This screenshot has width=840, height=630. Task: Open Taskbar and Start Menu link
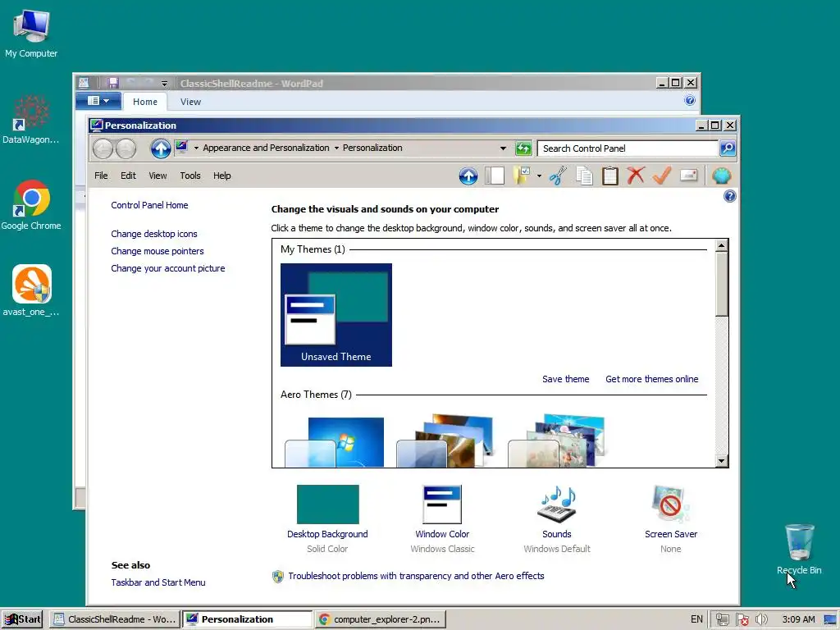(158, 582)
